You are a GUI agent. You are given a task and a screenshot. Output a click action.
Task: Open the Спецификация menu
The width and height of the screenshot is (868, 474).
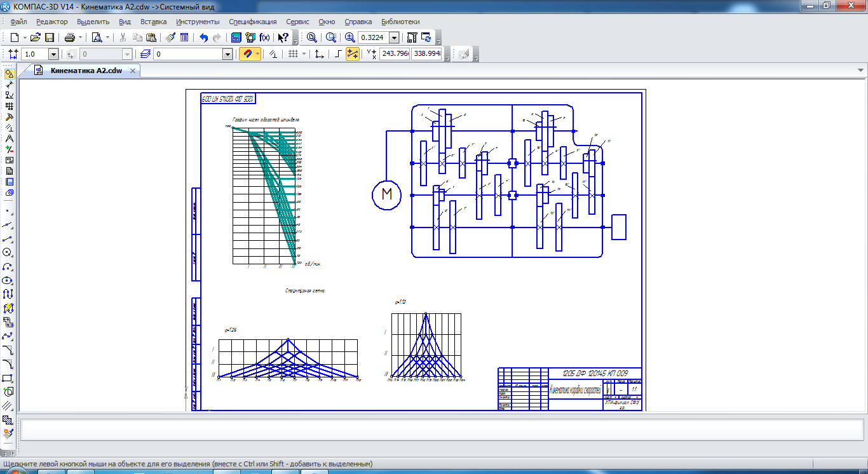click(x=252, y=22)
